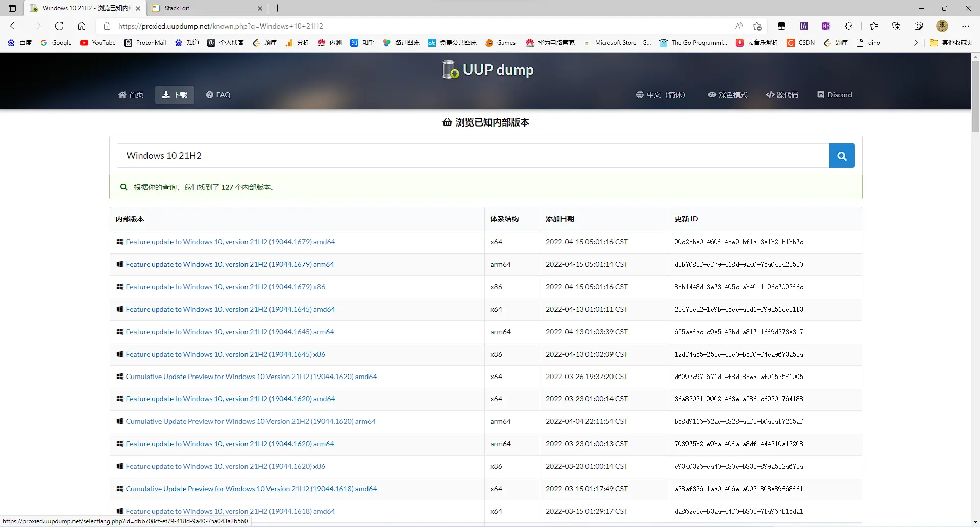Open the dino bookmark

pyautogui.click(x=869, y=43)
